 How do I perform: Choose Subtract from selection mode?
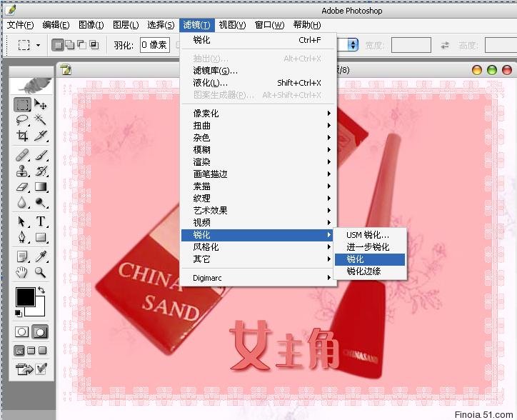pyautogui.click(x=81, y=44)
